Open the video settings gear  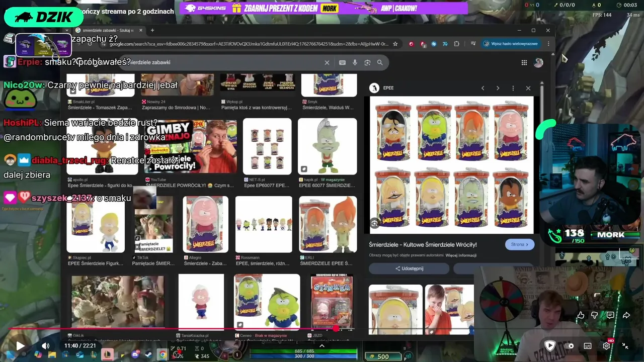[607, 346]
